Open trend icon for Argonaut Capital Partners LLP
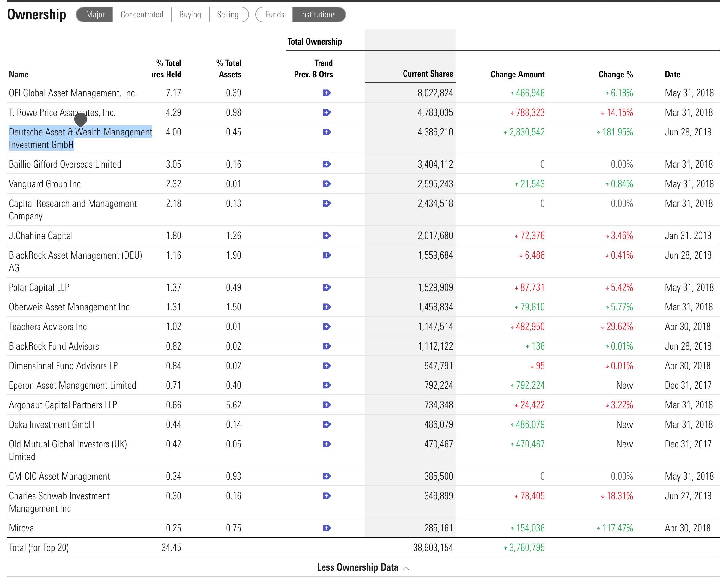Screen dimensions: 723x588 326,405
